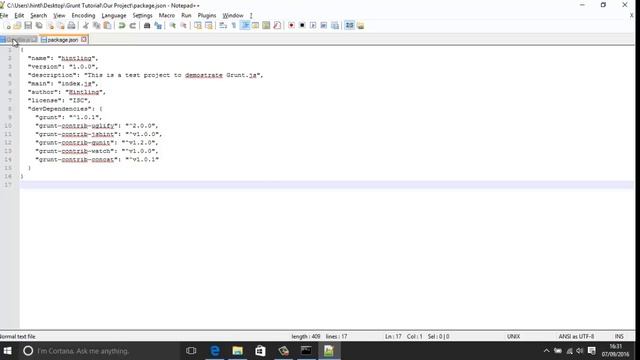This screenshot has width=640, height=360.
Task: Undo the last edit with Undo icon
Action: coord(122,26)
